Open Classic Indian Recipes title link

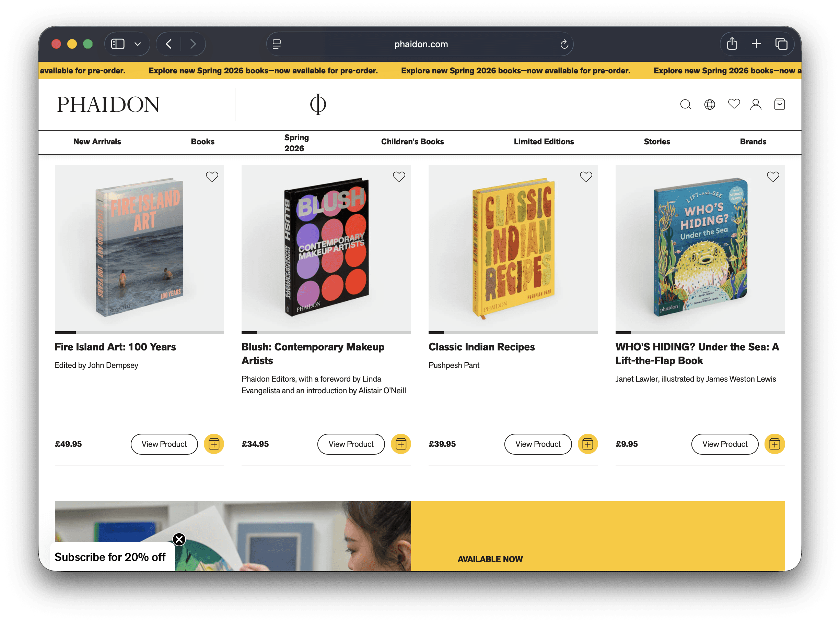pyautogui.click(x=481, y=347)
